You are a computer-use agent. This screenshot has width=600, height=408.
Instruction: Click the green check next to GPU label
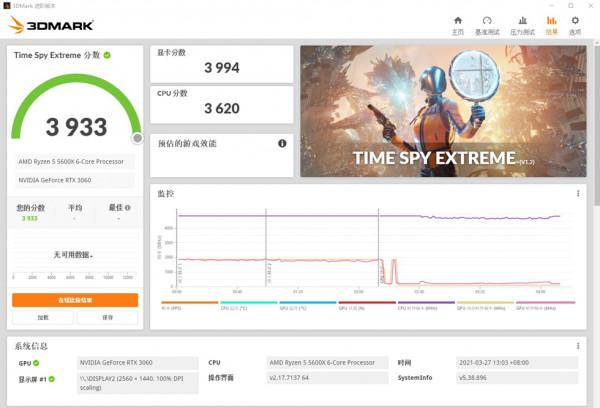[x=36, y=363]
